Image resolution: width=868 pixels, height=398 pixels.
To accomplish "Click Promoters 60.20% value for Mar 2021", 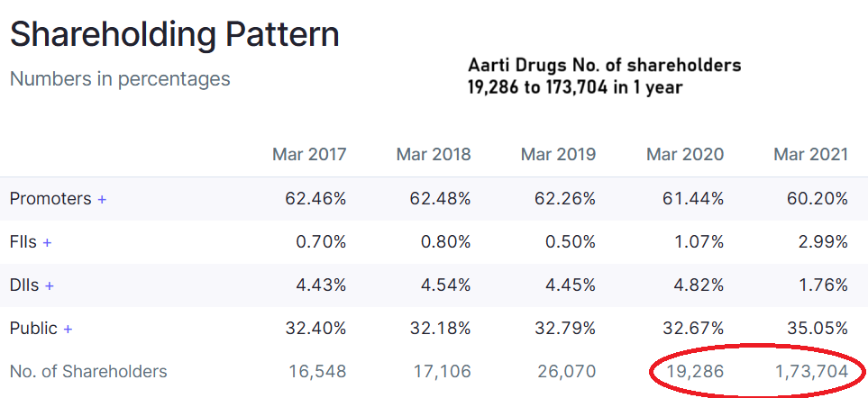I will pyautogui.click(x=817, y=199).
